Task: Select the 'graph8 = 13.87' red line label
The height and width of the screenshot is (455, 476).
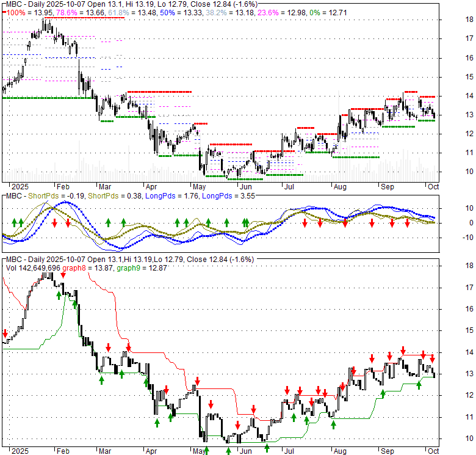Action: (x=88, y=268)
